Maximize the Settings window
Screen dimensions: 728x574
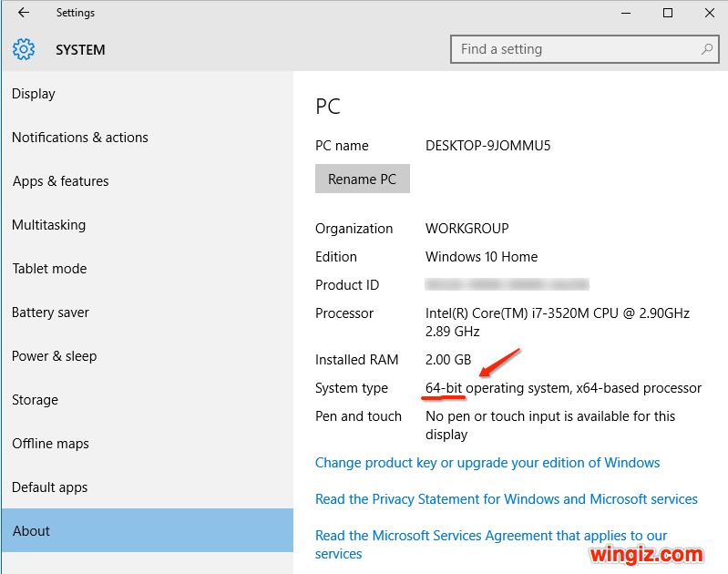point(668,13)
